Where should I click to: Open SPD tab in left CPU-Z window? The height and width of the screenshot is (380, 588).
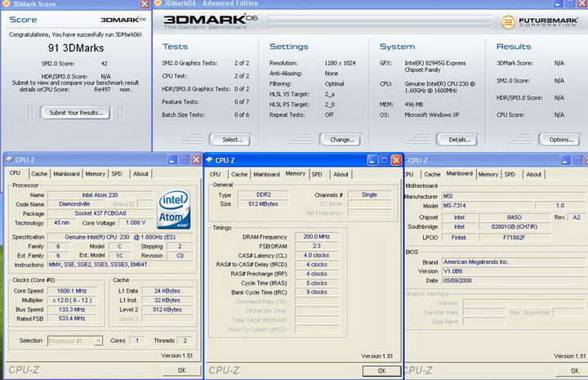pos(117,174)
